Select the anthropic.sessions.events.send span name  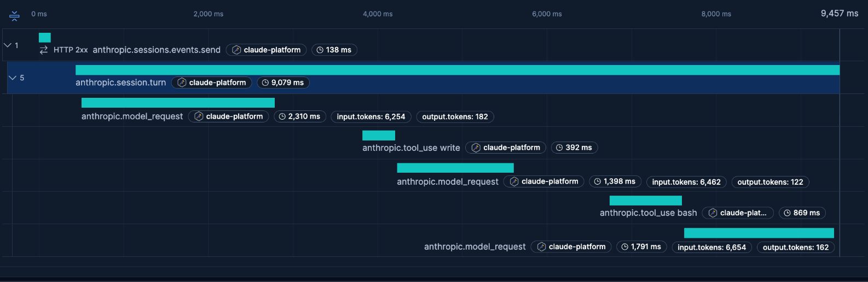(x=157, y=50)
